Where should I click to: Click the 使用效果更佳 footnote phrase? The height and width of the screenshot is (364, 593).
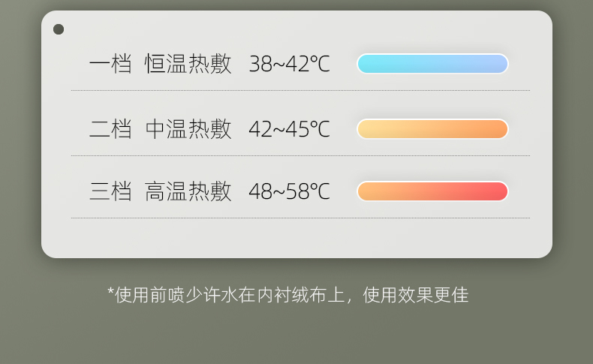pyautogui.click(x=416, y=295)
